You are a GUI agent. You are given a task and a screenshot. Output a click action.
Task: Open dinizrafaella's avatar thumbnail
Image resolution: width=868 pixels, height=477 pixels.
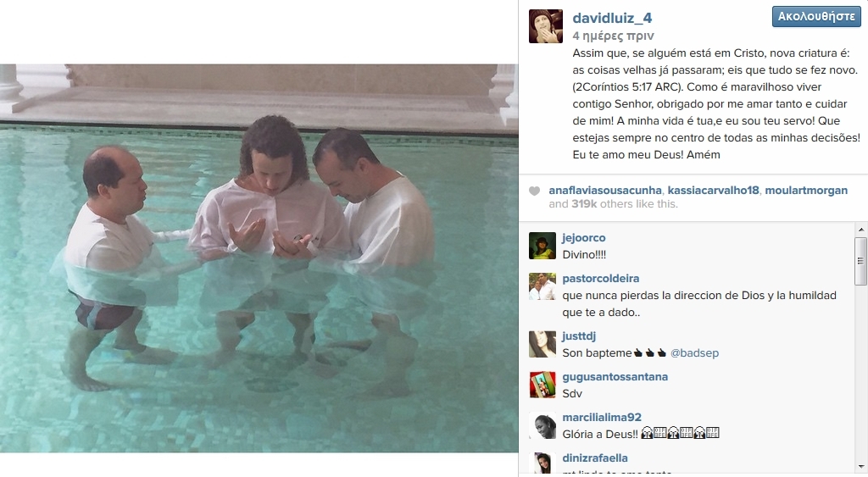[x=542, y=464]
